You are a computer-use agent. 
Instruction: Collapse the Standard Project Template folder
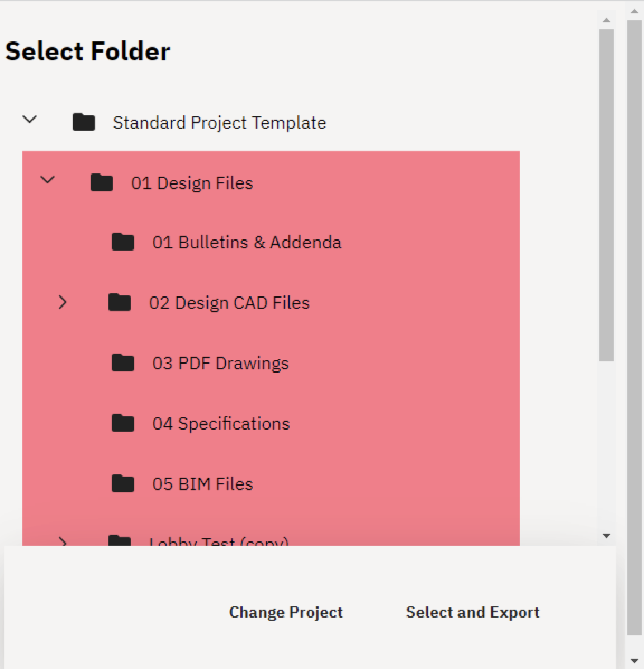pyautogui.click(x=29, y=119)
